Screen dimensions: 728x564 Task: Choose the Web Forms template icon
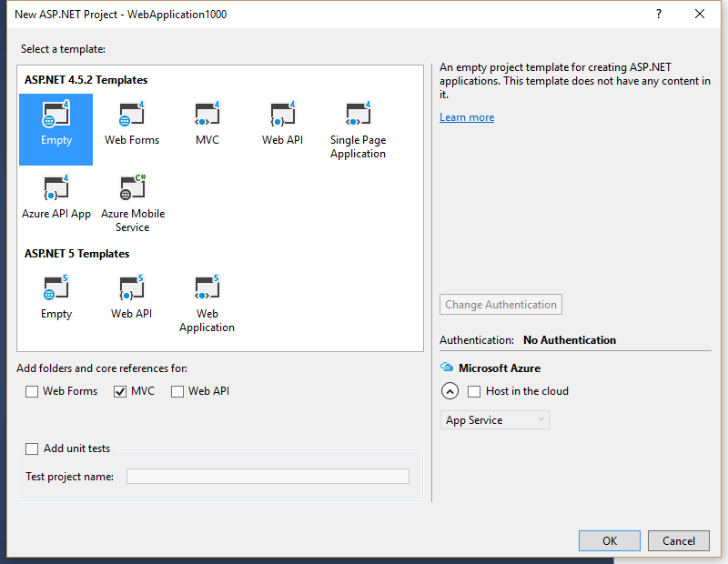[x=132, y=115]
